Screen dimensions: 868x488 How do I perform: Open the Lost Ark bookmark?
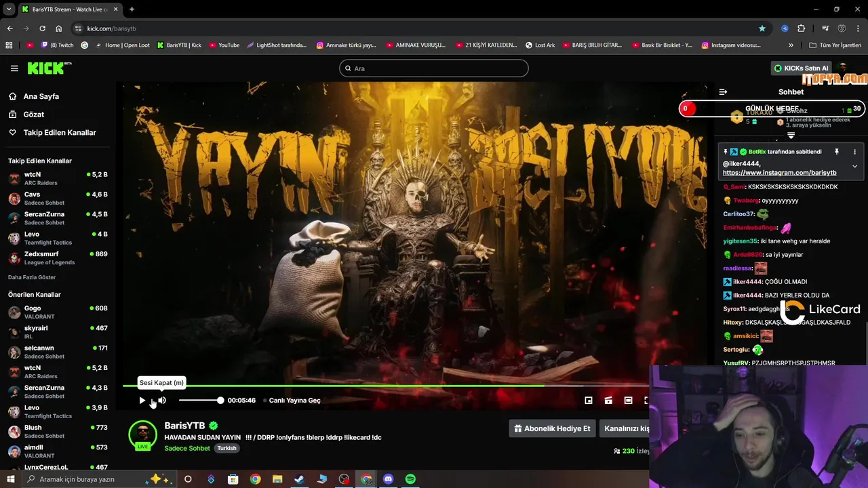[540, 45]
